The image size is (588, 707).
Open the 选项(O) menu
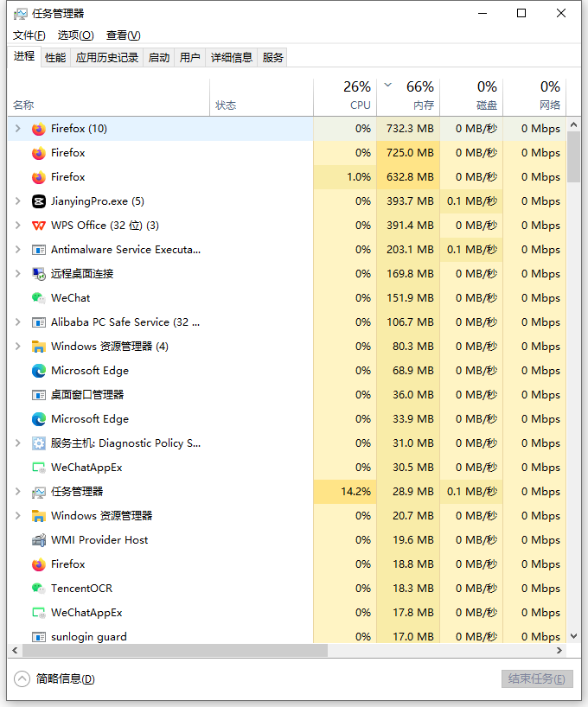pos(76,35)
